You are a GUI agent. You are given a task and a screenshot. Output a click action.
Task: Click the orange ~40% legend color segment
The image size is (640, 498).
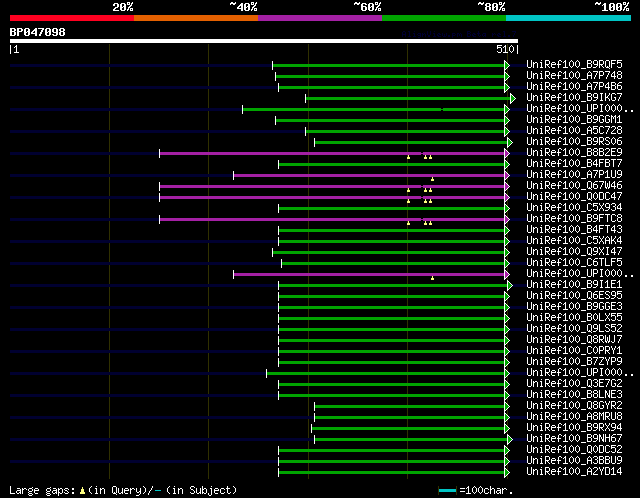(196, 18)
